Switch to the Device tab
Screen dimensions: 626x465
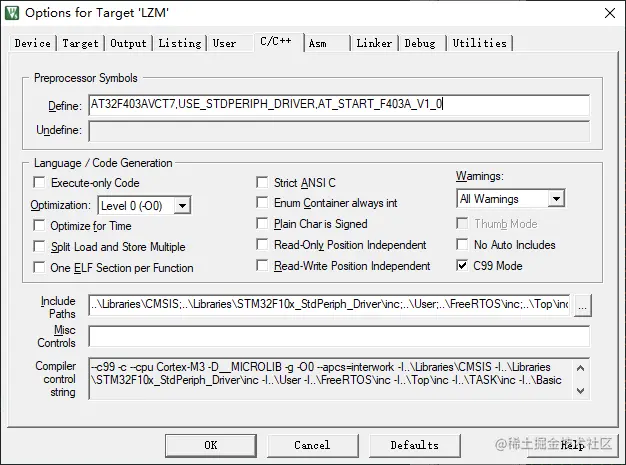pyautogui.click(x=33, y=43)
